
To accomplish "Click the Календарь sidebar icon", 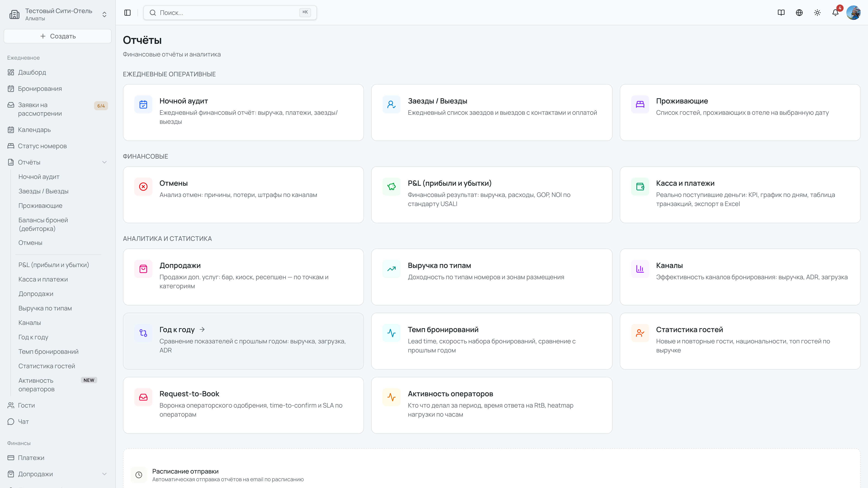I will (x=11, y=130).
